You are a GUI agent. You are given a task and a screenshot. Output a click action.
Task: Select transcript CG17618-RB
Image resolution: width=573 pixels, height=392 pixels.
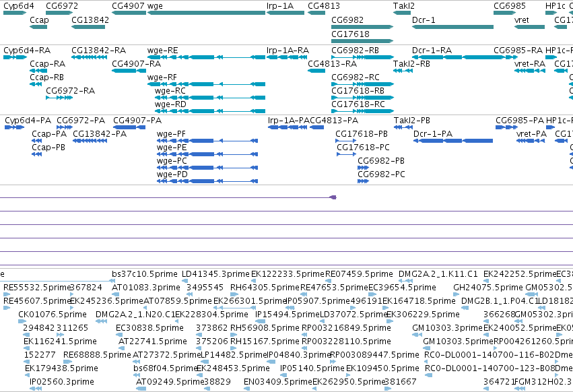click(362, 98)
